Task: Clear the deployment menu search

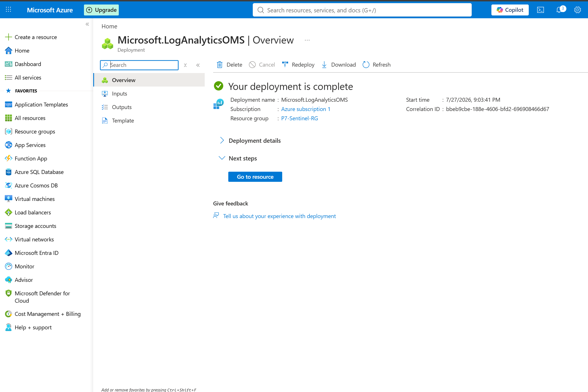Action: [x=185, y=65]
